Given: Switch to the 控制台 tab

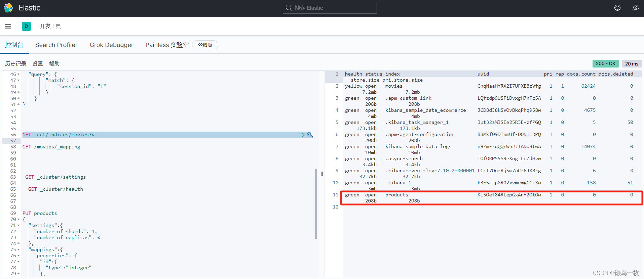Looking at the screenshot, I should (14, 45).
